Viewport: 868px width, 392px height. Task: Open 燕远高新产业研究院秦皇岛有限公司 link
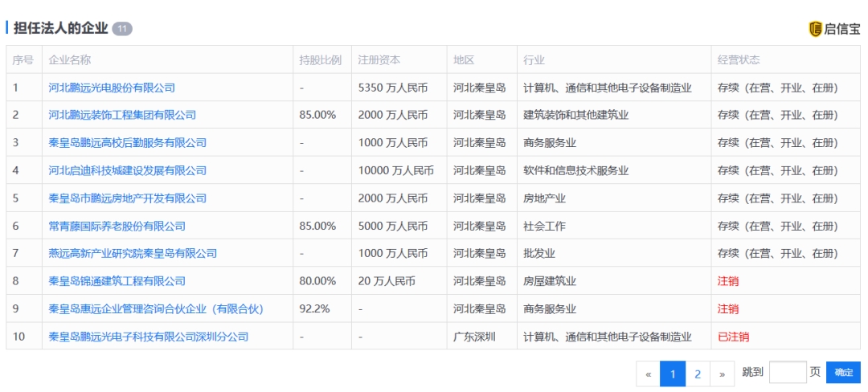click(x=133, y=254)
